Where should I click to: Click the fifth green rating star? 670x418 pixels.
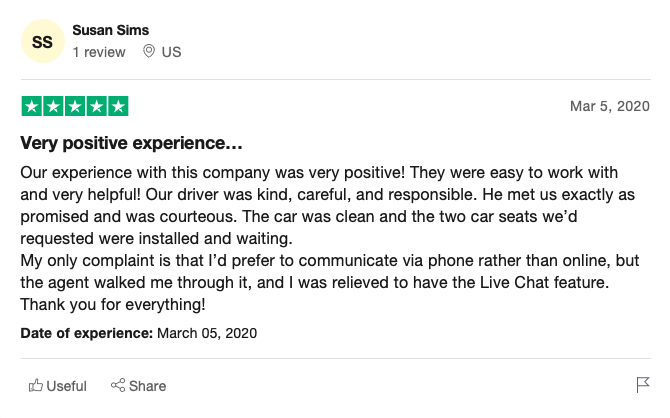[x=118, y=106]
